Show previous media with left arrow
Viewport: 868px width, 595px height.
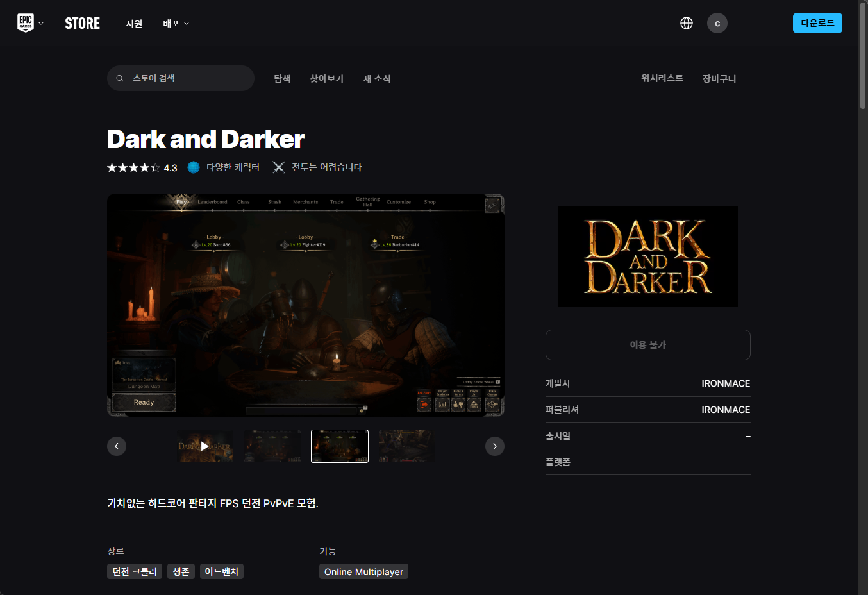(x=117, y=446)
